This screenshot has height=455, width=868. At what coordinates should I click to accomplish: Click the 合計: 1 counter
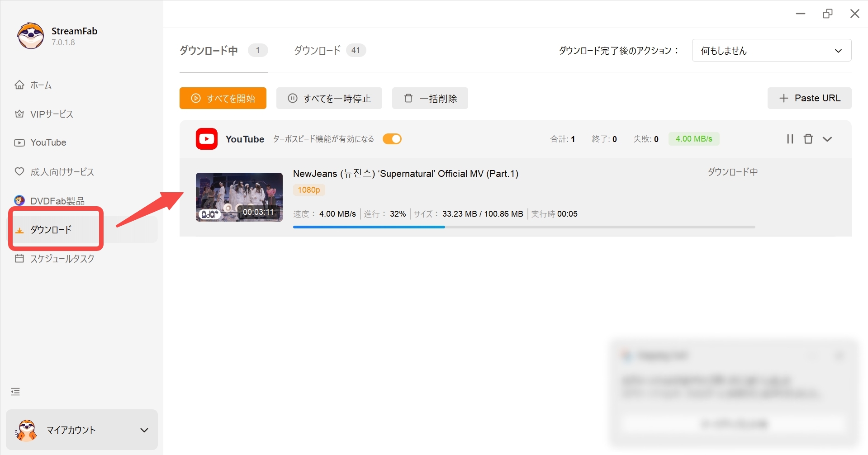563,139
